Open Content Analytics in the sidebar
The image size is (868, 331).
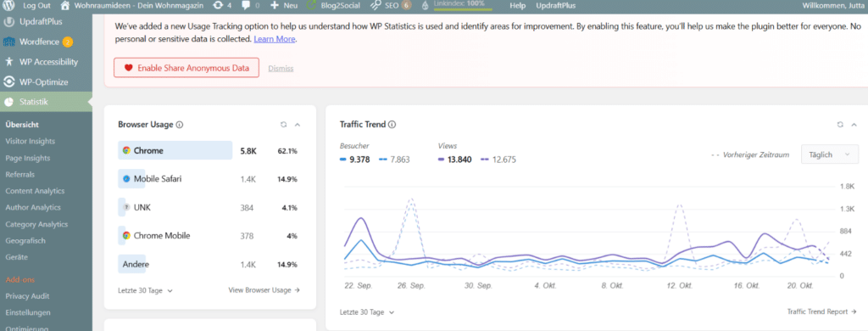[35, 191]
